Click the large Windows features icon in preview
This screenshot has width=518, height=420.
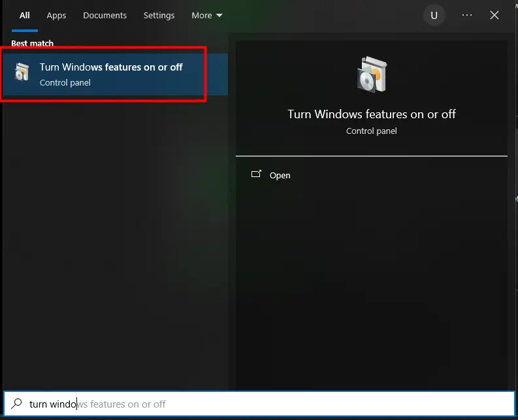pyautogui.click(x=372, y=74)
